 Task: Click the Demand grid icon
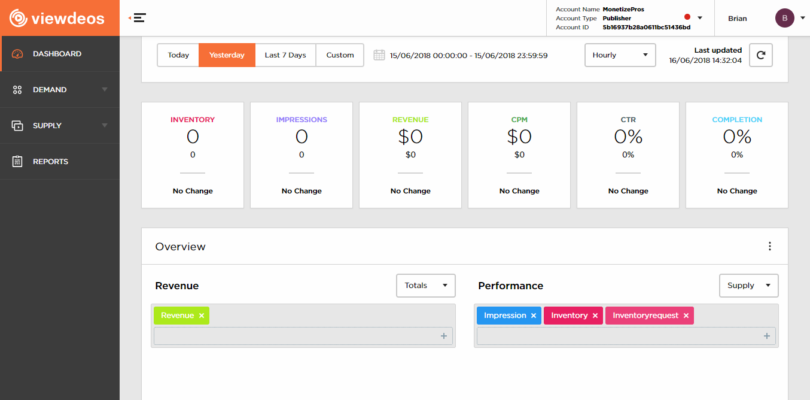tap(17, 90)
